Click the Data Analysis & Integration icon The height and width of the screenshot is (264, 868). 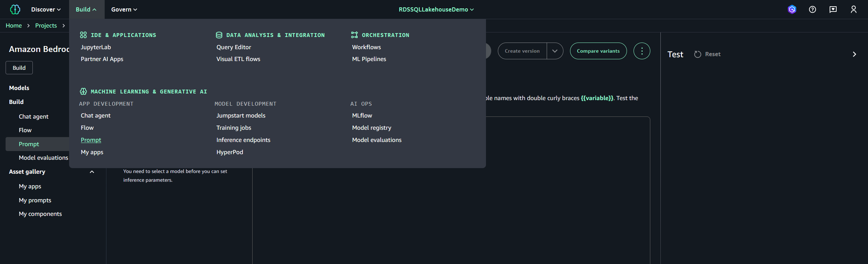click(x=219, y=35)
